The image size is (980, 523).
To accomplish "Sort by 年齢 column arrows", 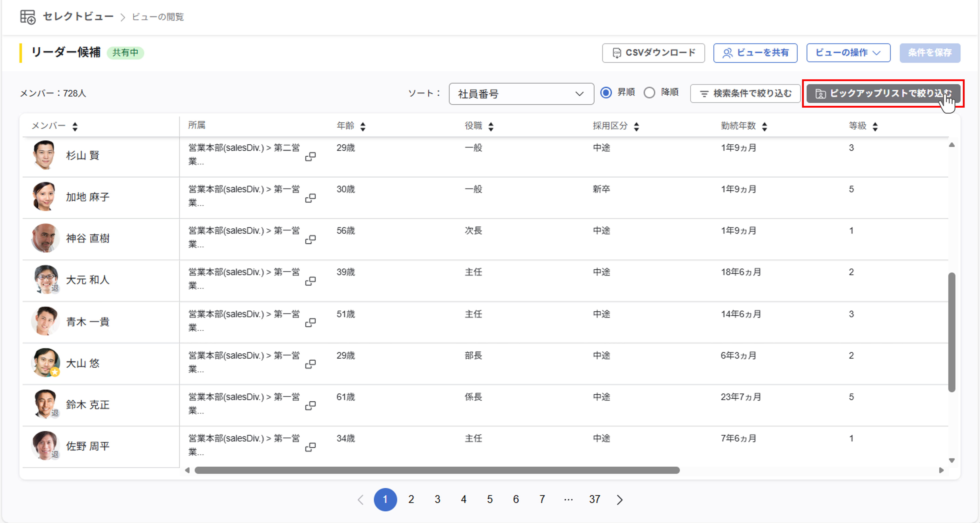I will (363, 126).
